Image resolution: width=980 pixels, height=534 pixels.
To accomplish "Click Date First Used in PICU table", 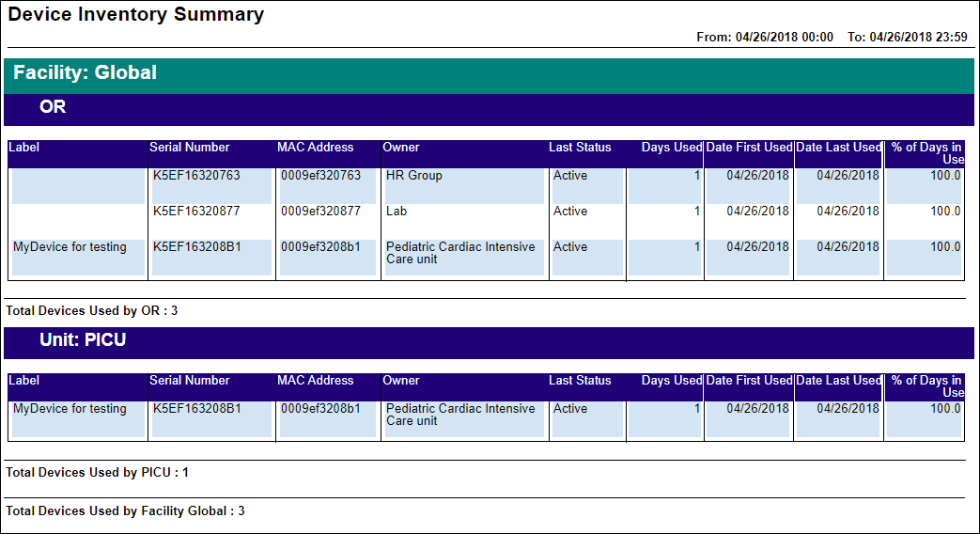I will [x=757, y=409].
